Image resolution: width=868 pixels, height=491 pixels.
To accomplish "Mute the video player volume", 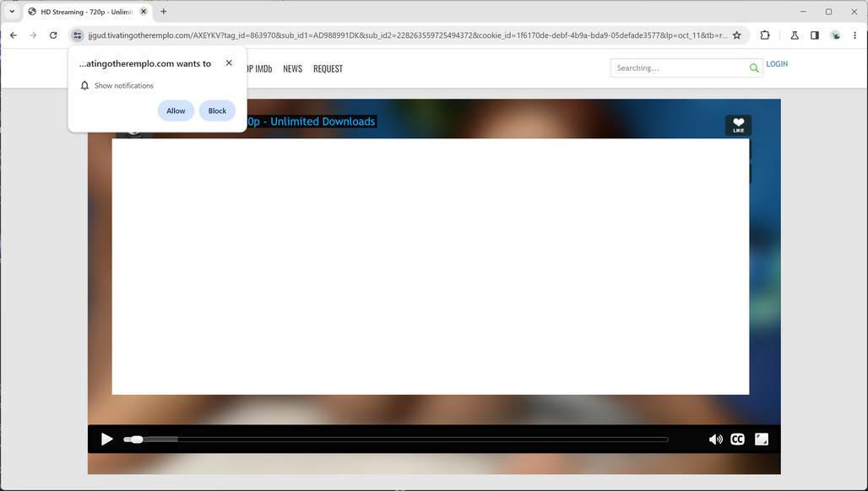I will coord(715,439).
